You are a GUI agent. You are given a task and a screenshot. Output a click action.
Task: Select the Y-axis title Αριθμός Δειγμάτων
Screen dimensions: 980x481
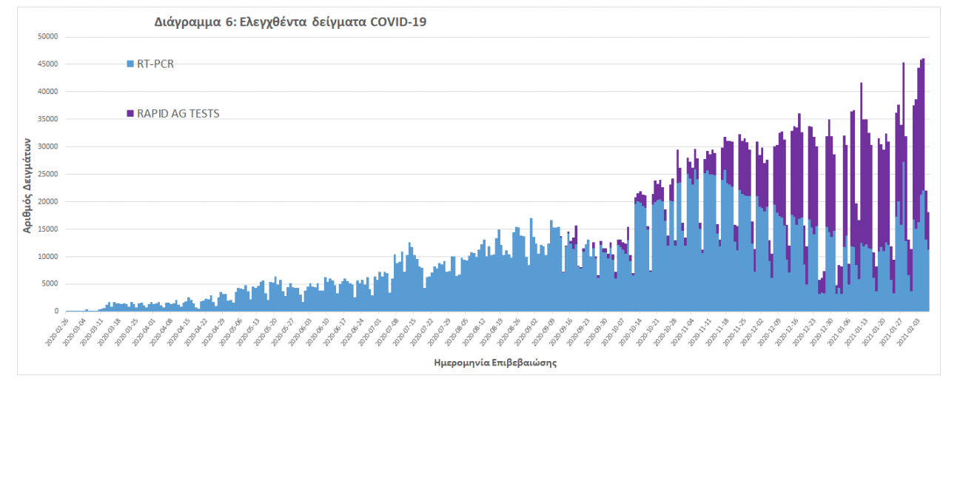(x=27, y=185)
